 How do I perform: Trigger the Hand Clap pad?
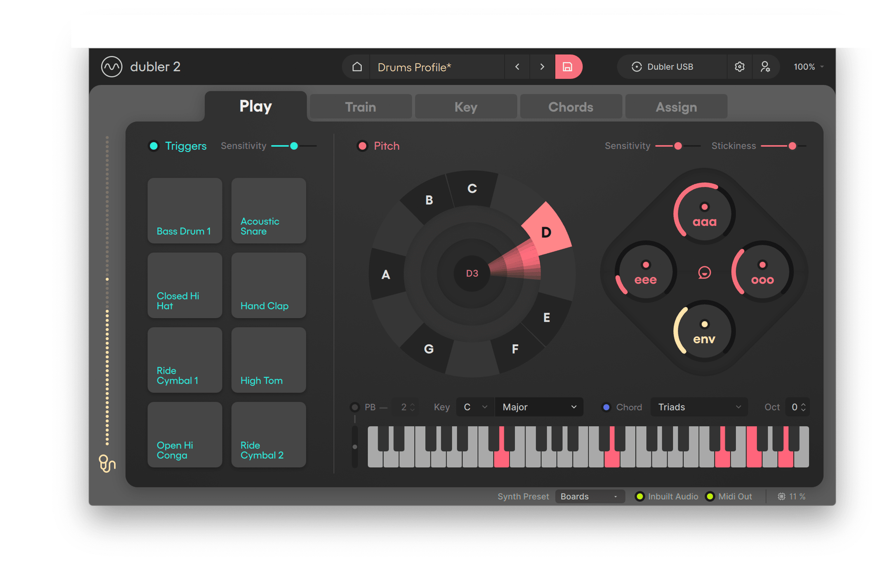(x=268, y=285)
